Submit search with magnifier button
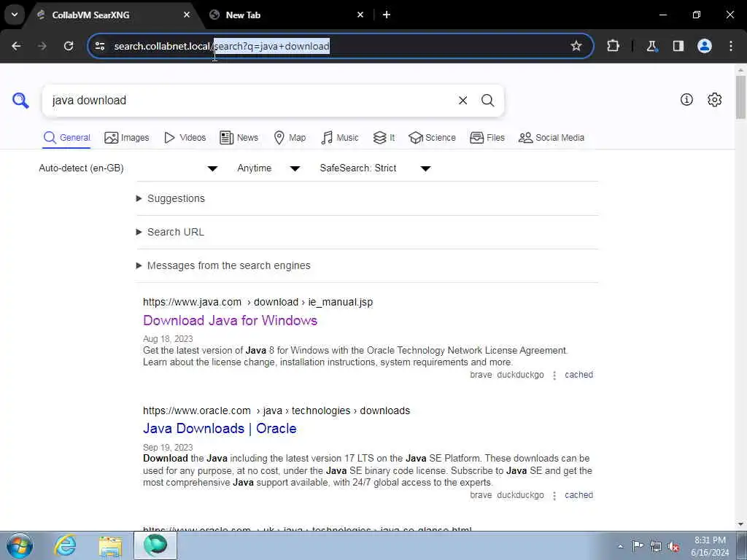Image resolution: width=747 pixels, height=560 pixels. 487,101
